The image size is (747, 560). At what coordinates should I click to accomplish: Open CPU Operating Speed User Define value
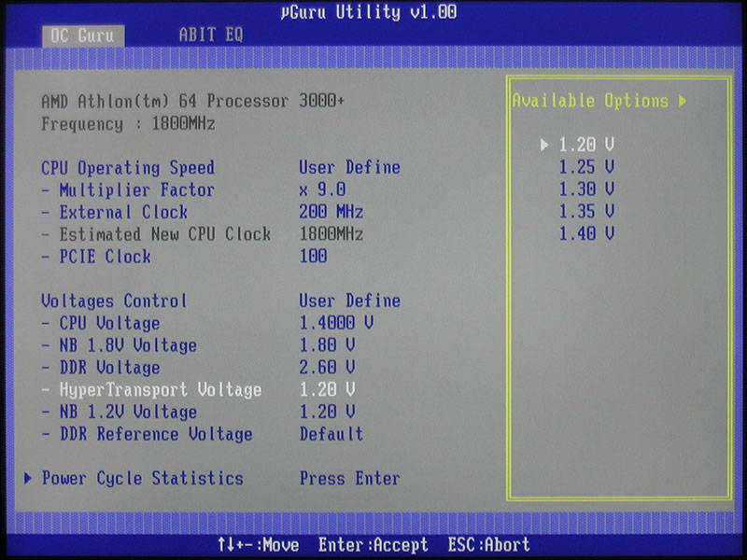pyautogui.click(x=349, y=167)
